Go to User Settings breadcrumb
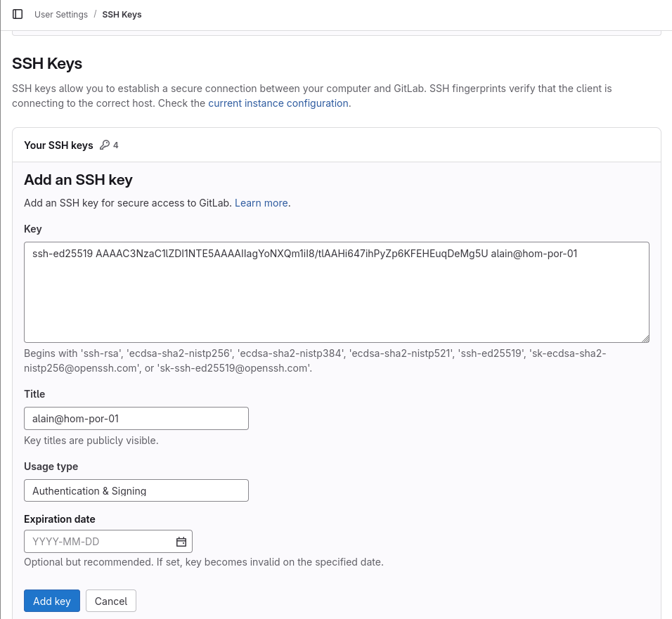This screenshot has height=619, width=672. tap(61, 14)
